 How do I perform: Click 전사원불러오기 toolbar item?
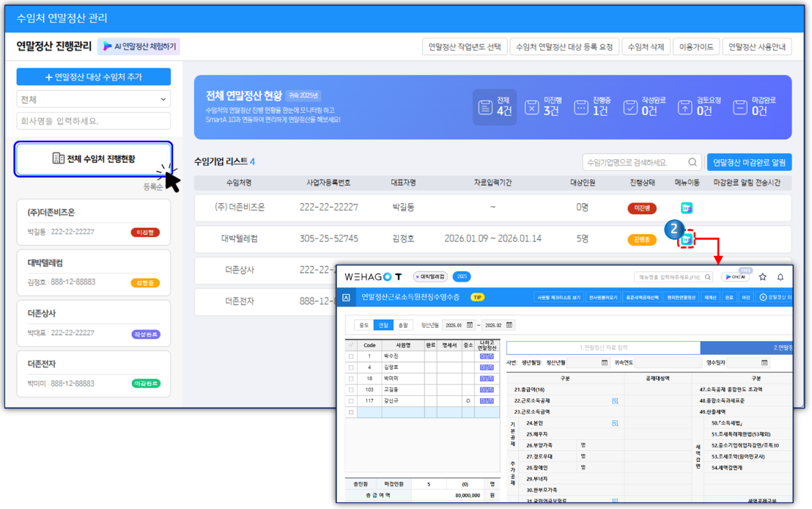[x=603, y=298]
